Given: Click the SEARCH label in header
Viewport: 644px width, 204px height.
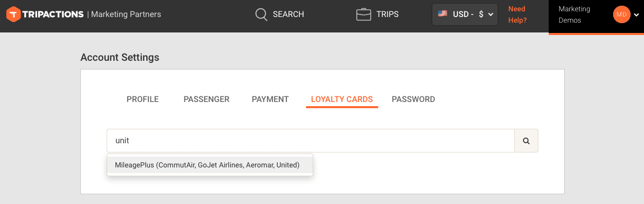Looking at the screenshot, I should coord(289,14).
